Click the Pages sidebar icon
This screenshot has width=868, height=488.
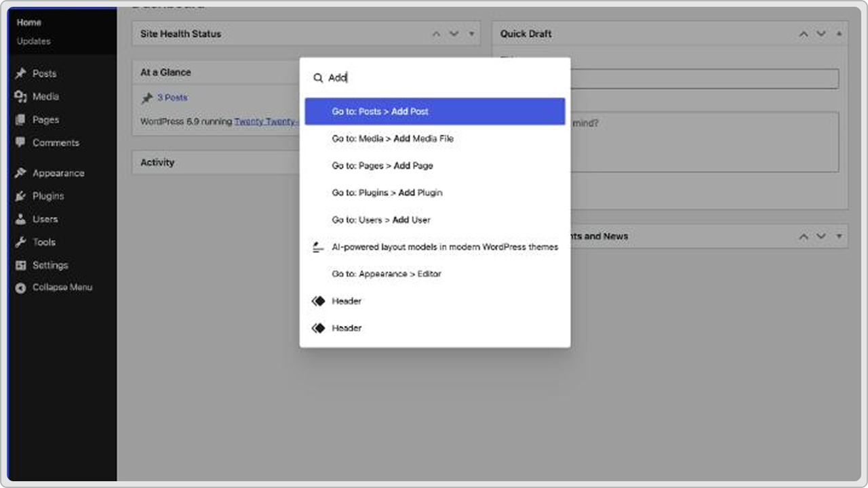(18, 119)
